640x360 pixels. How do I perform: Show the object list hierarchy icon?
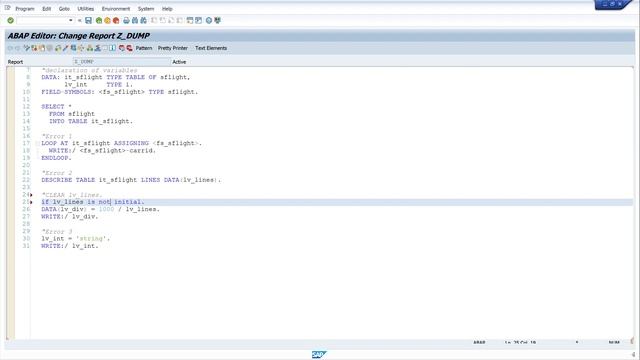(90, 48)
